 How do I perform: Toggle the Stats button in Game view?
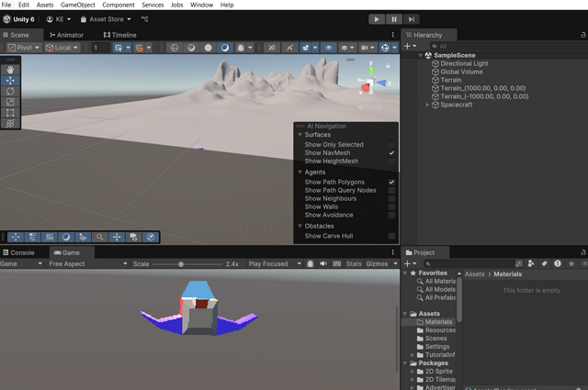354,263
